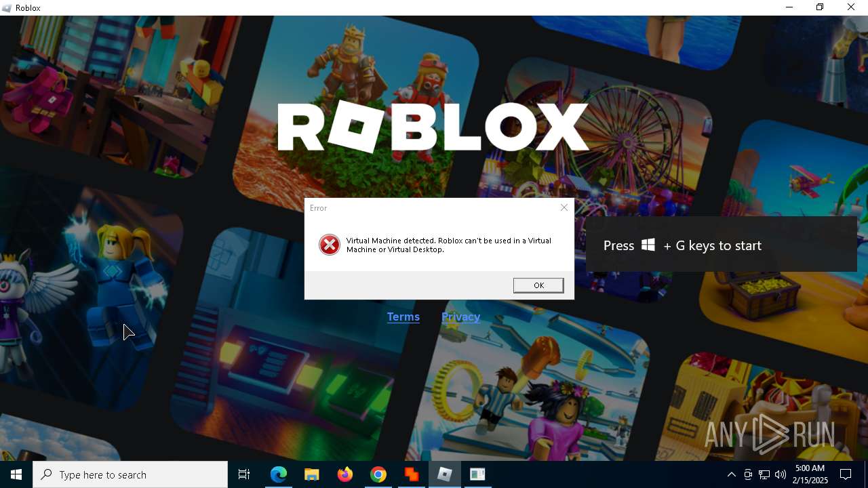Show hidden system tray icons
The height and width of the screenshot is (488, 868).
pos(731,474)
